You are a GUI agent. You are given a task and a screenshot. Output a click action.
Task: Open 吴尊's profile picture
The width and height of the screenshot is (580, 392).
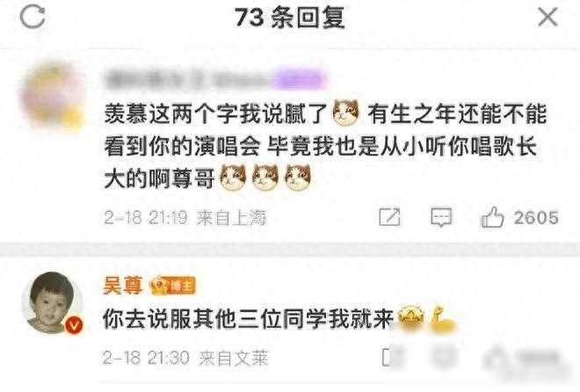pyautogui.click(x=52, y=302)
